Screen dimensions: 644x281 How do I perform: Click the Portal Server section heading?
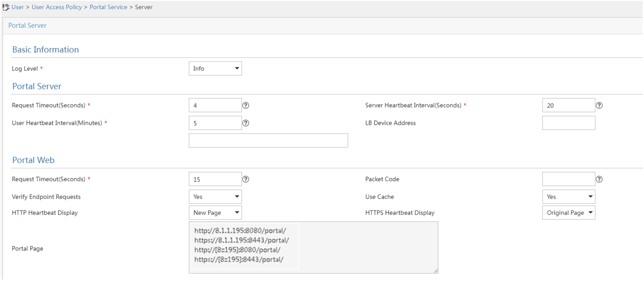(x=37, y=86)
